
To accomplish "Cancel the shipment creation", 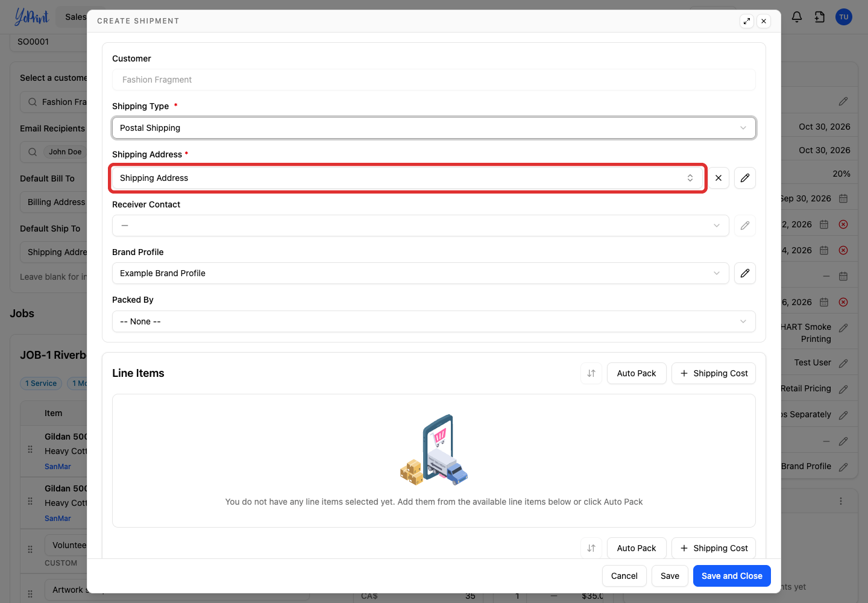I will (x=624, y=576).
